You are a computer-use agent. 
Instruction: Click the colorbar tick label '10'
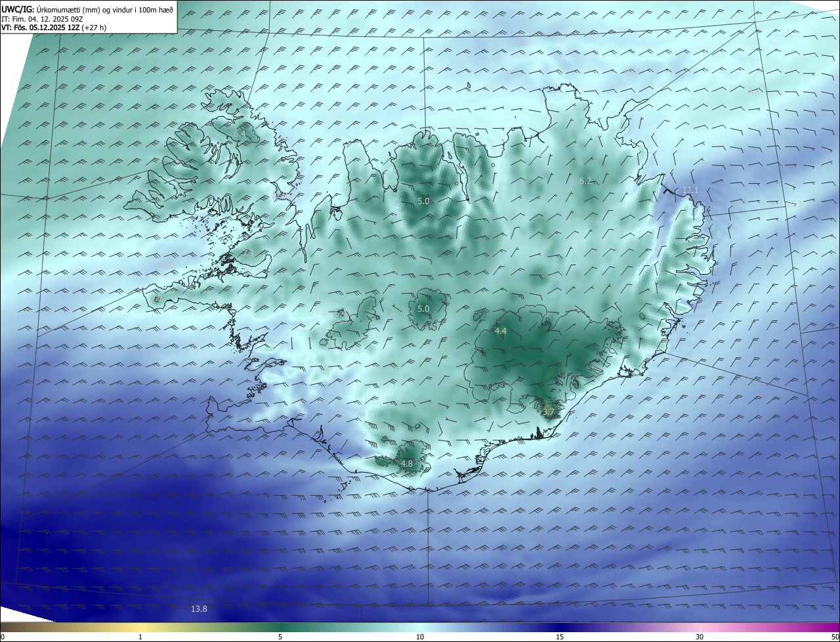[420, 637]
